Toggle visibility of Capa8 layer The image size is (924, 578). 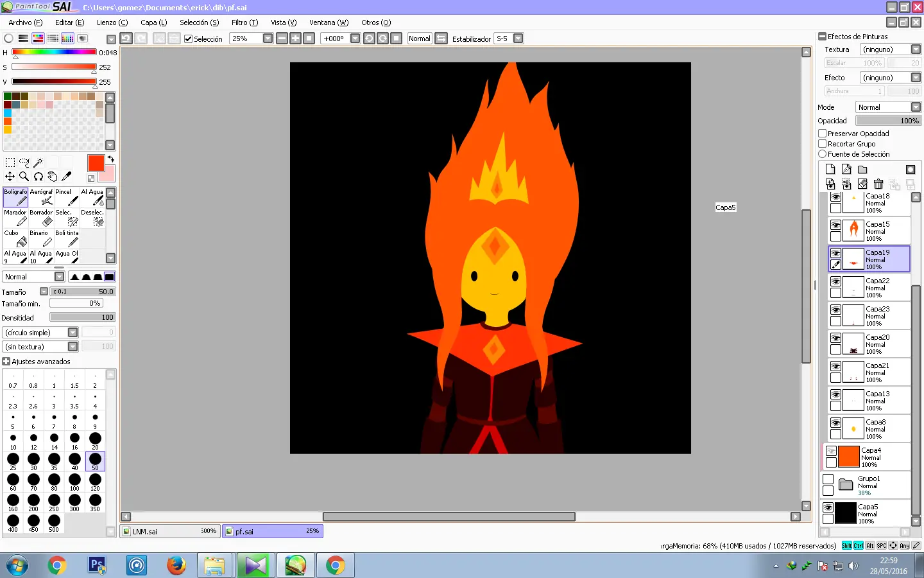point(835,423)
